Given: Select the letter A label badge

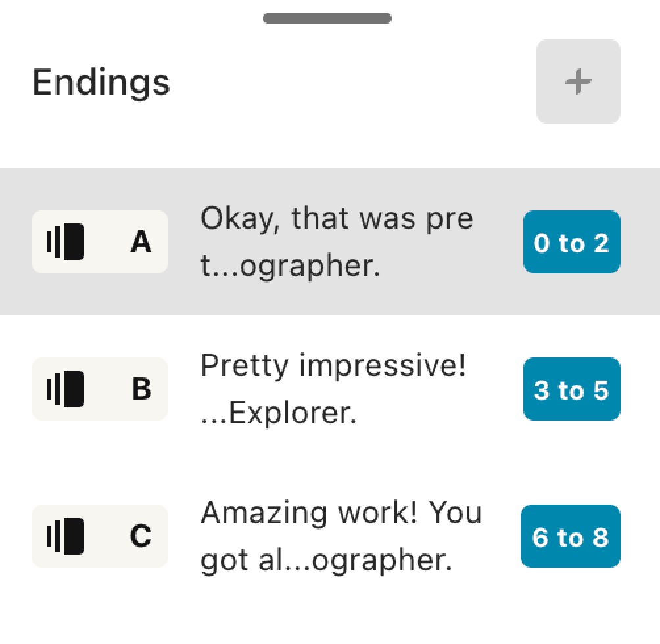Looking at the screenshot, I should pos(141,242).
